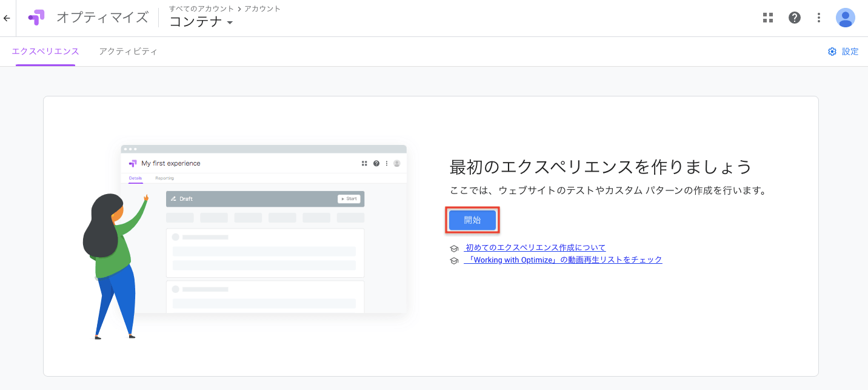868x390 pixels.
Task: Click the 開始 button
Action: (x=473, y=220)
